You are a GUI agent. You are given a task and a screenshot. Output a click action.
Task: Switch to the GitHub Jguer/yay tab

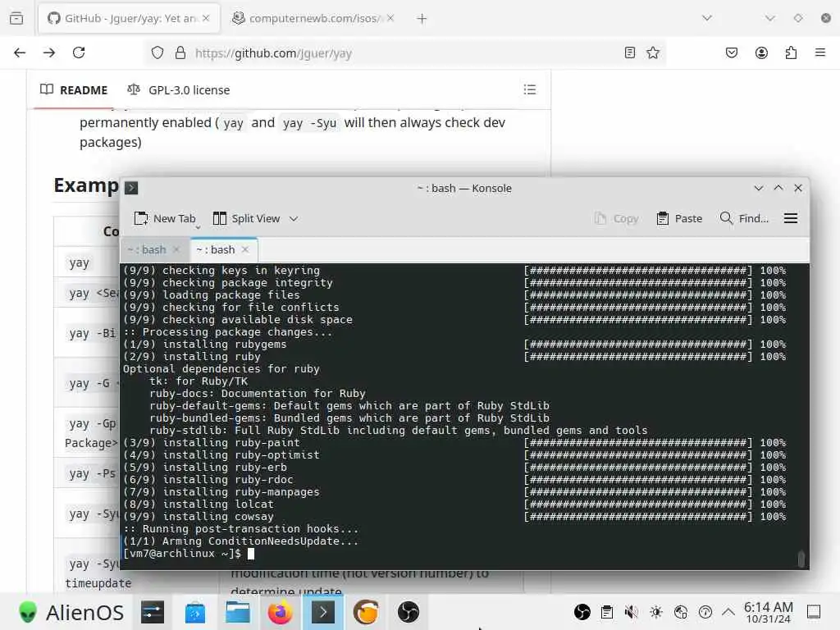129,19
